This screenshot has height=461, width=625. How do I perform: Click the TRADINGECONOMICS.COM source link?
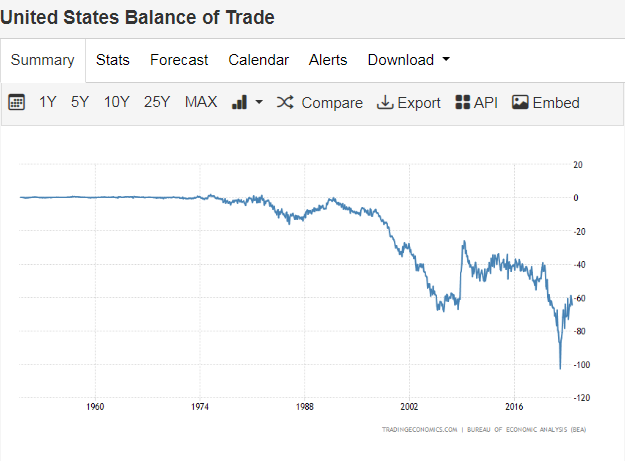point(420,428)
